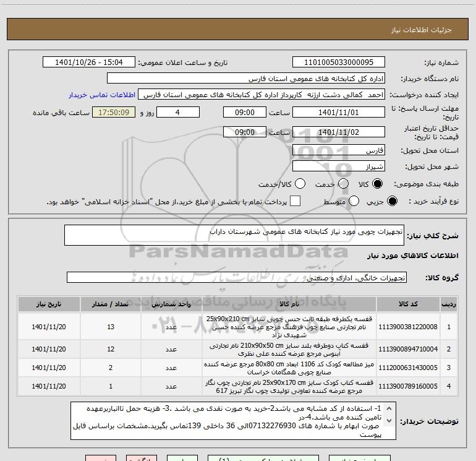Viewport: 476px width, 461px height.
Task: Click the نام کالا column header
Action: coord(289,304)
